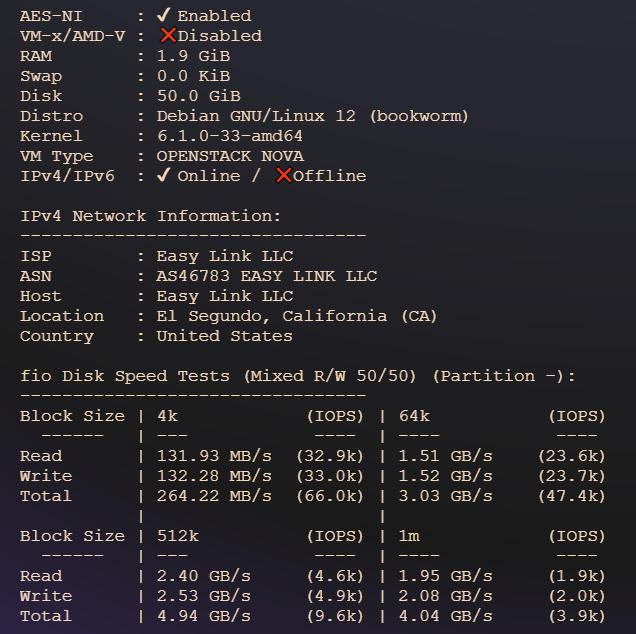This screenshot has width=636, height=634.
Task: Click the fio Disk Speed Tests heading
Action: (x=298, y=376)
